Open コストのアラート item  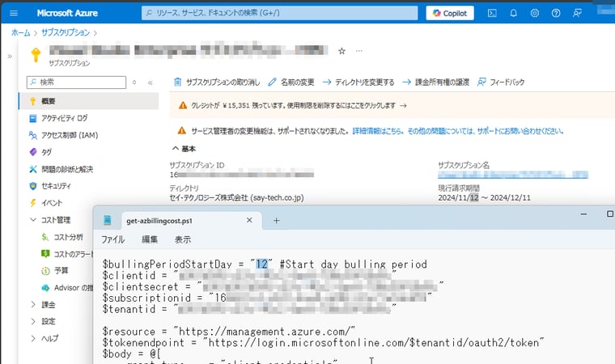[67, 254]
